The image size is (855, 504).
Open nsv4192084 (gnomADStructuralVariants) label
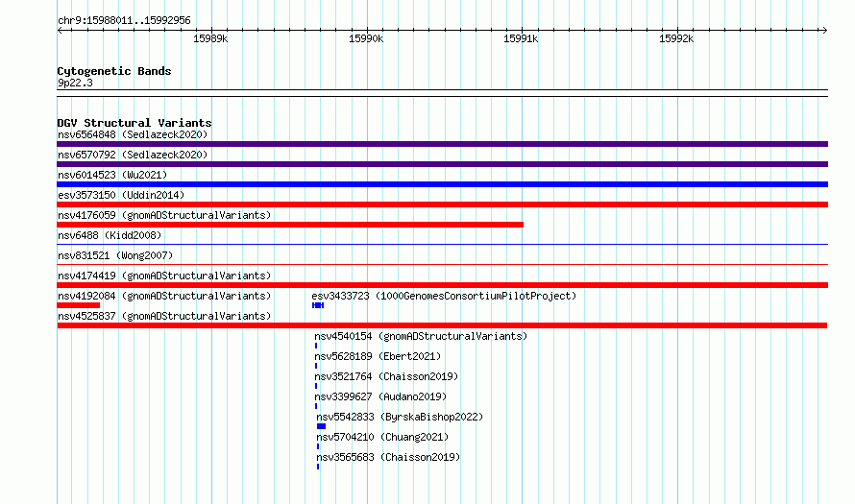[164, 296]
